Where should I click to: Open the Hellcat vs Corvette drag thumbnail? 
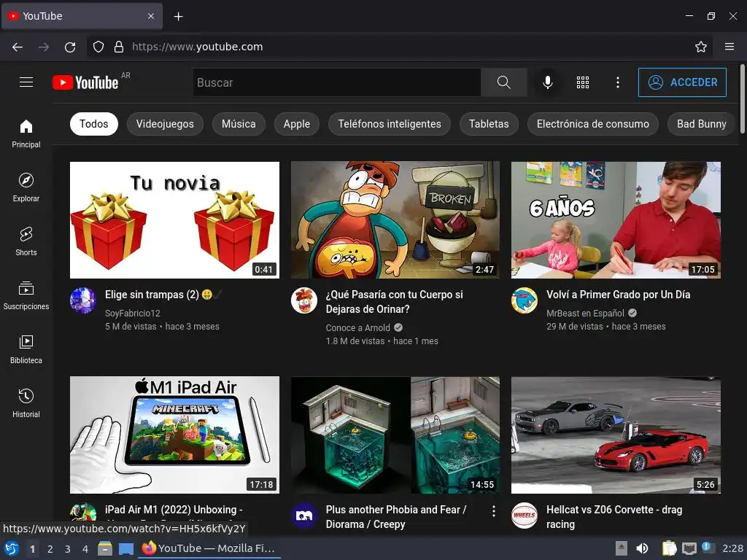(616, 435)
